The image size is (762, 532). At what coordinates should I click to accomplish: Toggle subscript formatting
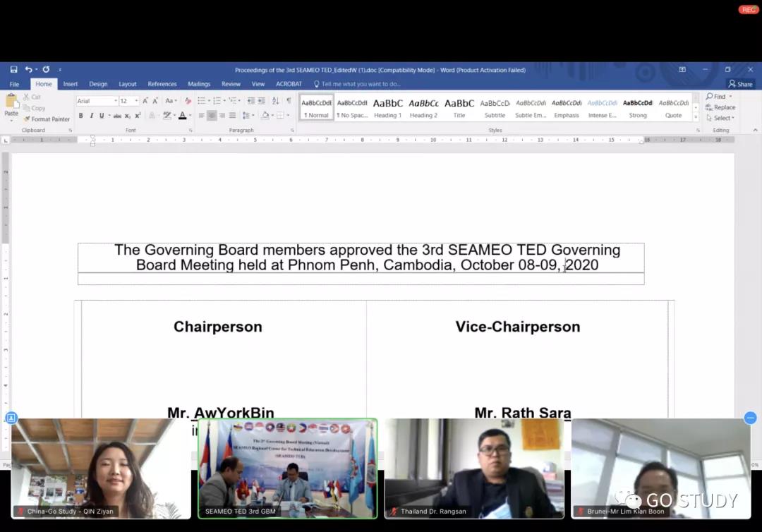[x=127, y=116]
